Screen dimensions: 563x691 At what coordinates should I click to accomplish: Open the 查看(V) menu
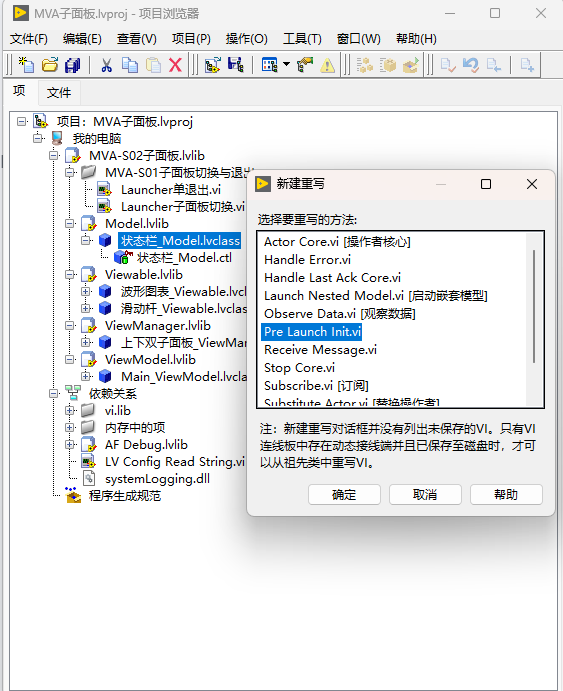pyautogui.click(x=137, y=39)
